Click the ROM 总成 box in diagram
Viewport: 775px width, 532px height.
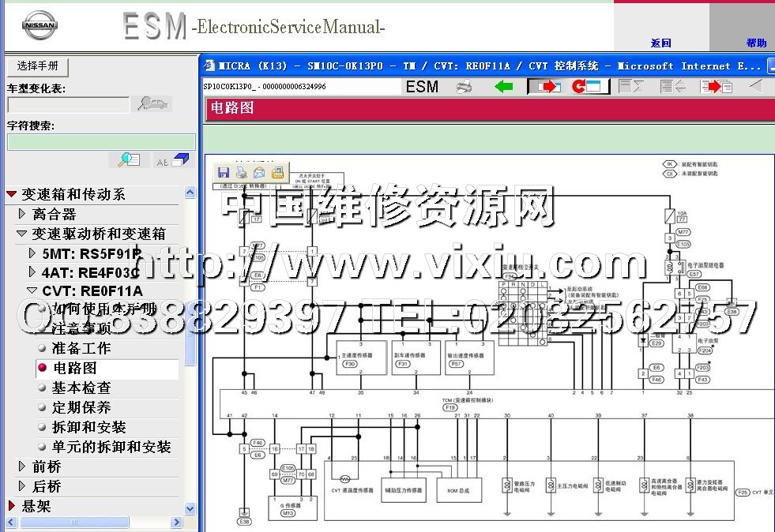(459, 490)
